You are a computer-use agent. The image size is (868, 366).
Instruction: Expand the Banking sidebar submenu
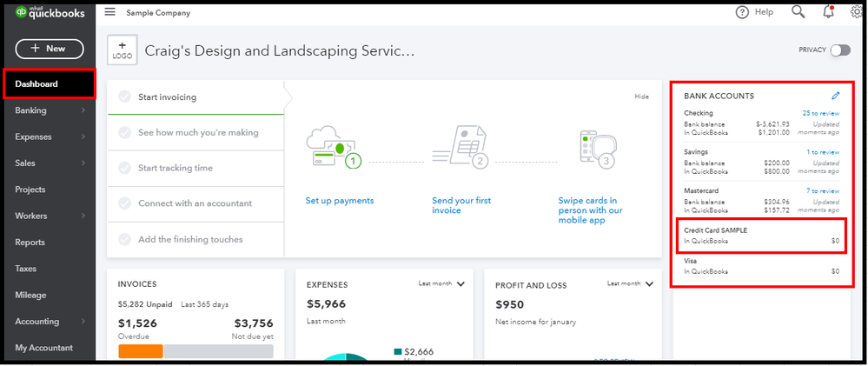[x=83, y=110]
